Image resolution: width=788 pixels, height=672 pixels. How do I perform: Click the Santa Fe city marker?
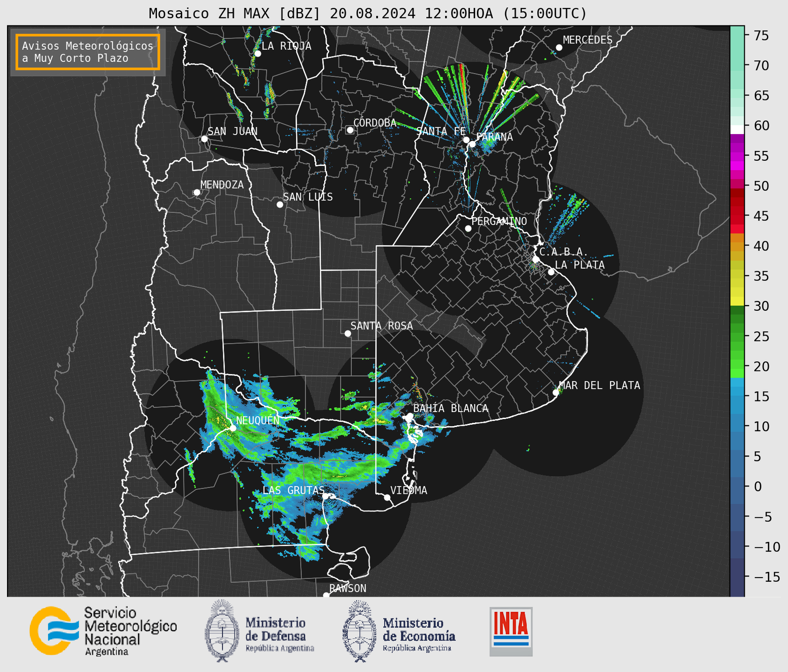tap(466, 140)
